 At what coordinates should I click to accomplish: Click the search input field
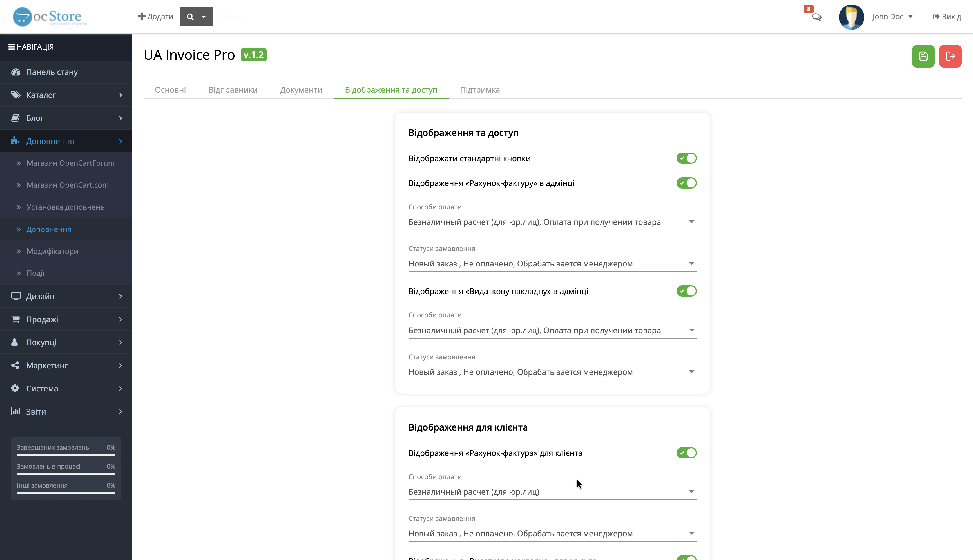click(x=317, y=17)
